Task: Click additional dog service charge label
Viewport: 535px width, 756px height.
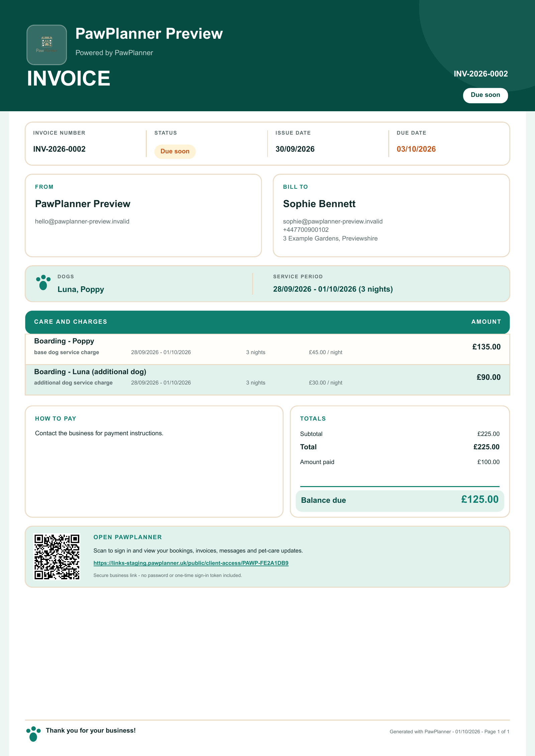Action: pos(73,383)
